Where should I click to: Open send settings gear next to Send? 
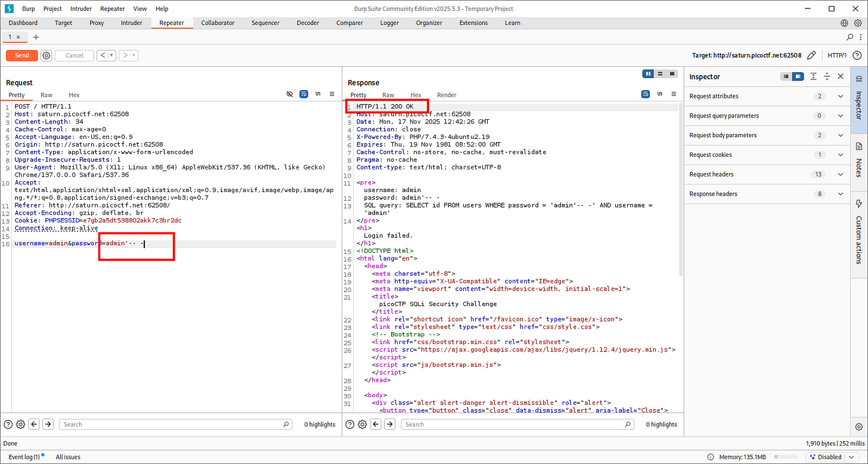(x=46, y=55)
